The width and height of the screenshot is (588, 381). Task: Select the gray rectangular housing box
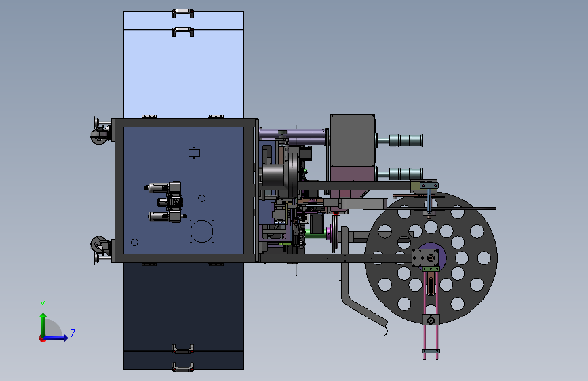(x=353, y=140)
